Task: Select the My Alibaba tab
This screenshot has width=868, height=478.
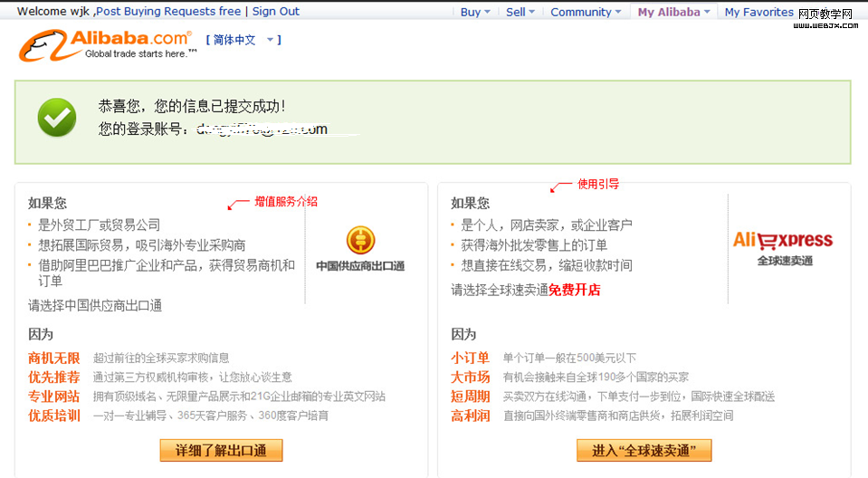Action: [673, 12]
